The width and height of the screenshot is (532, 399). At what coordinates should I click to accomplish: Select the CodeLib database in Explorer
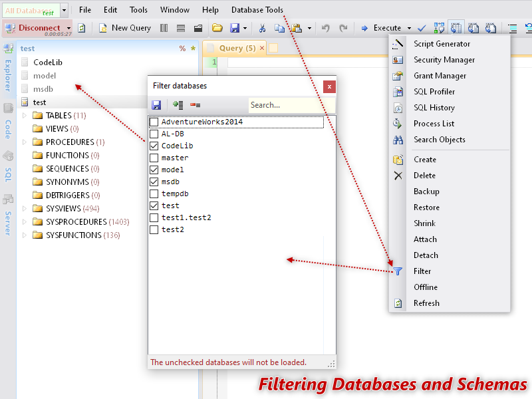pos(48,63)
